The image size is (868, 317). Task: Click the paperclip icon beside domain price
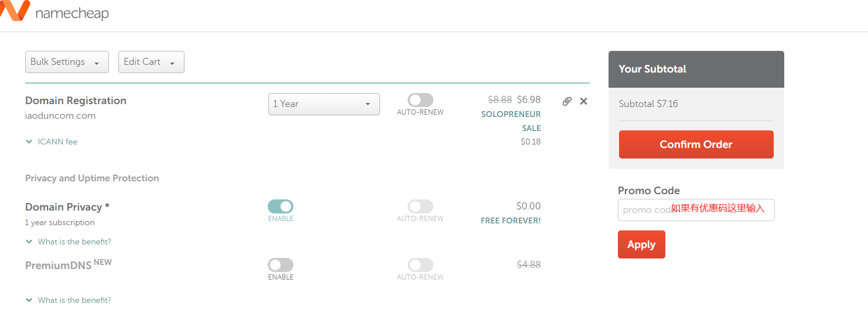566,101
